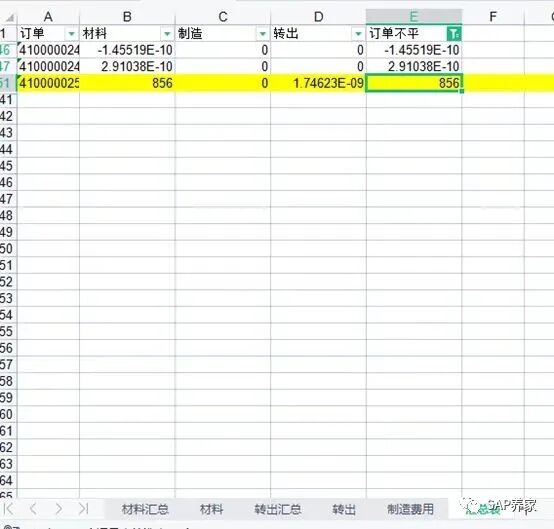Select row header 41
554x529 pixels.
8,100
